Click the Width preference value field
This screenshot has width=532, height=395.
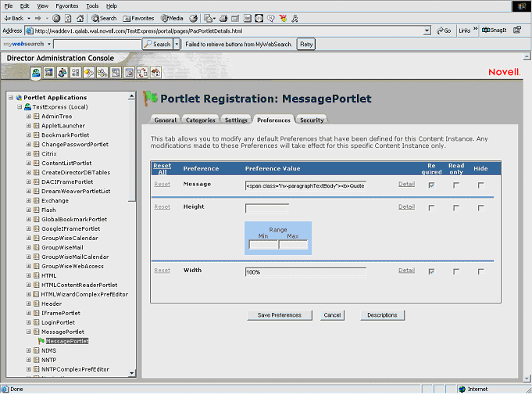[x=305, y=271]
